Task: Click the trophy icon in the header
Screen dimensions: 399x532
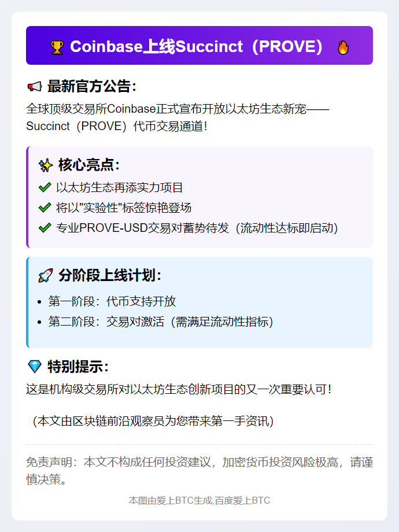Action: [57, 47]
